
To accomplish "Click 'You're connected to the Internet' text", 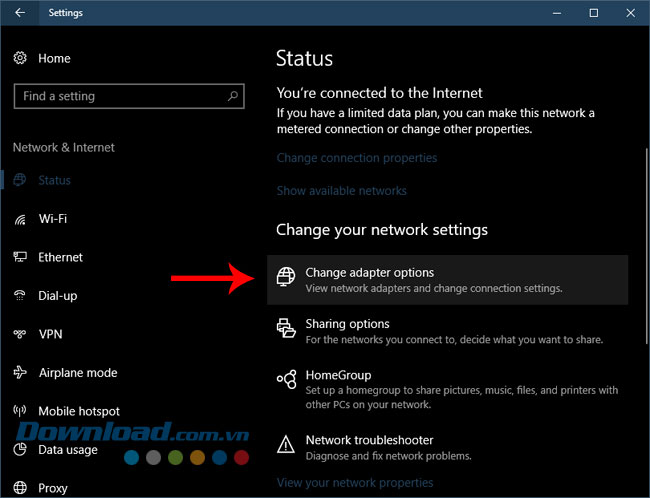I will pos(379,93).
